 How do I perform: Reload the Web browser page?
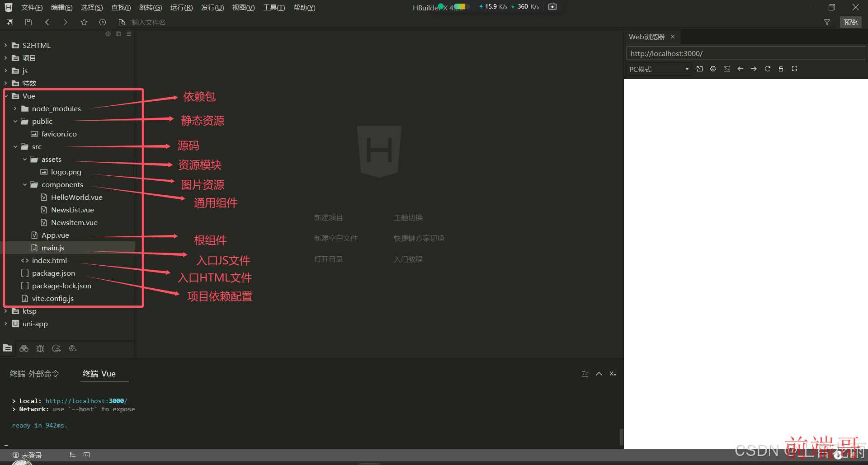tap(767, 69)
